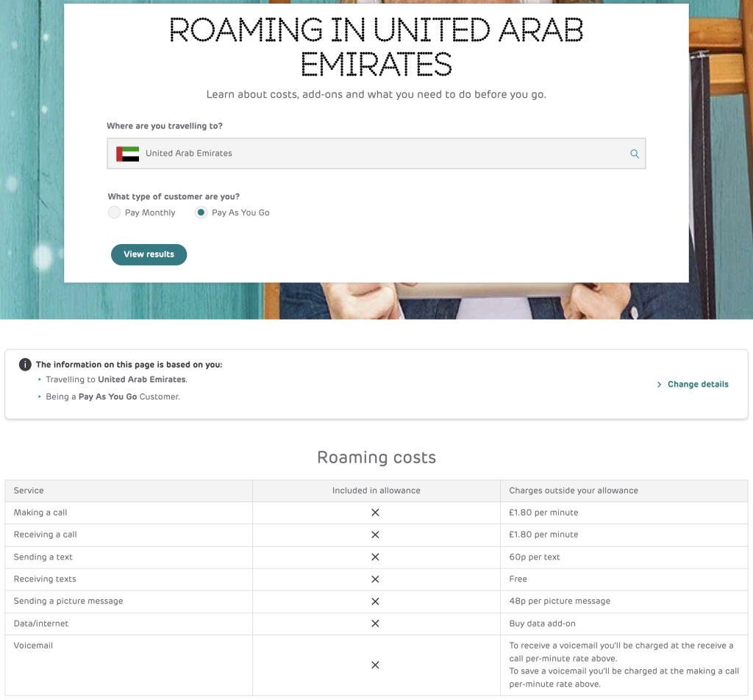Click the X mark in Voicemail row

376,665
